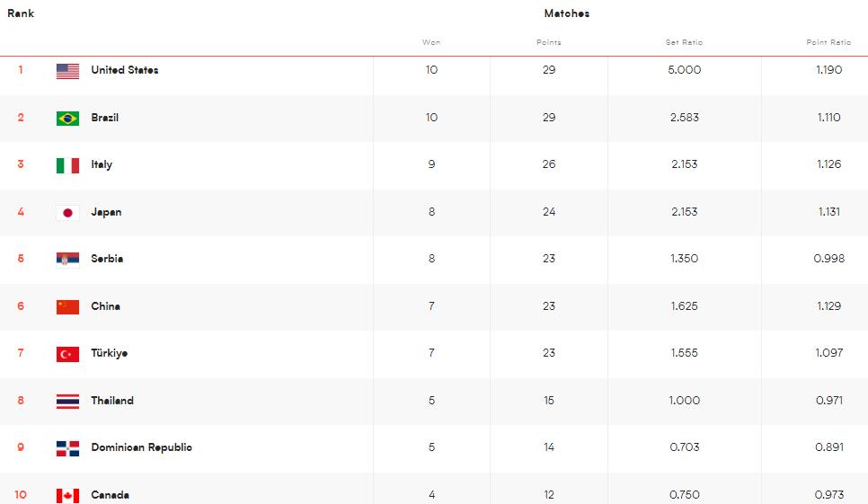Open the United States team link
This screenshot has width=868, height=504.
point(124,70)
